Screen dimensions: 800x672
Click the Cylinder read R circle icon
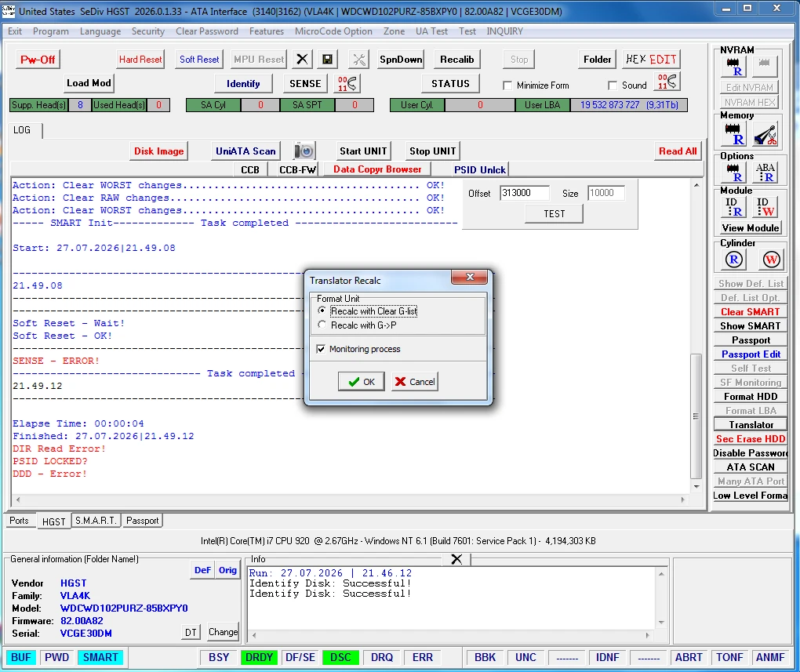pos(733,260)
